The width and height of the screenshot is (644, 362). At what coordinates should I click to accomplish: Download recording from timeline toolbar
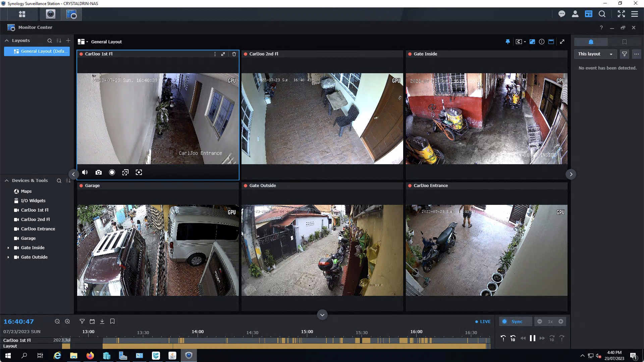click(102, 321)
